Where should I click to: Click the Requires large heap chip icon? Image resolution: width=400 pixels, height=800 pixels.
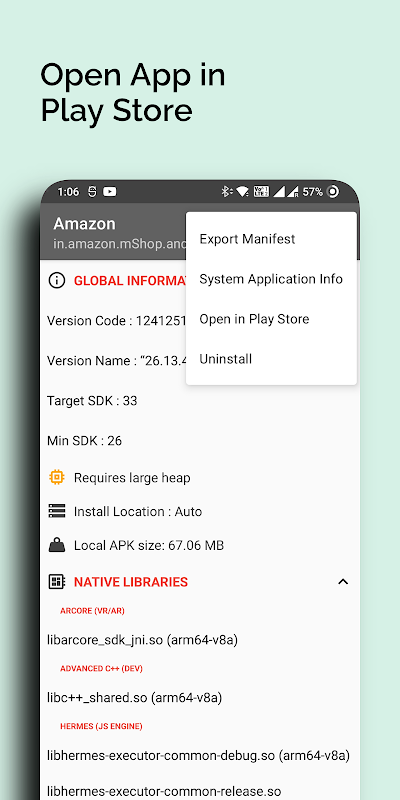click(x=57, y=478)
